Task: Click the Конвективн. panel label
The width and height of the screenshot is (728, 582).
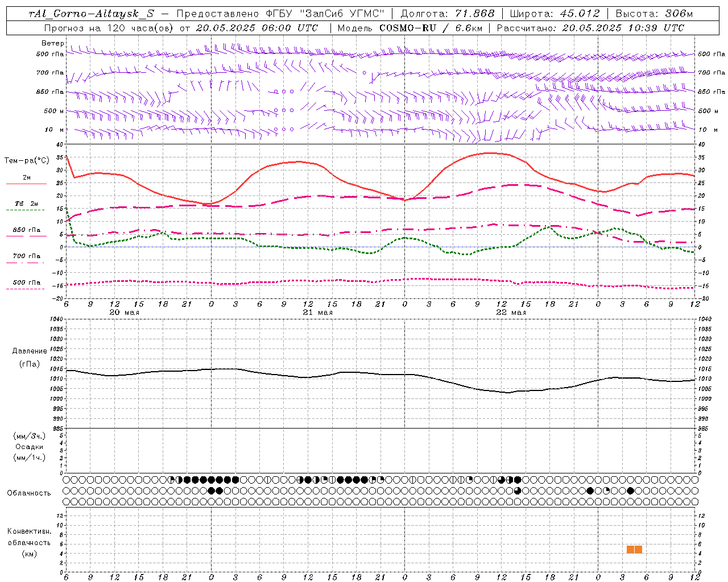Action: point(29,531)
